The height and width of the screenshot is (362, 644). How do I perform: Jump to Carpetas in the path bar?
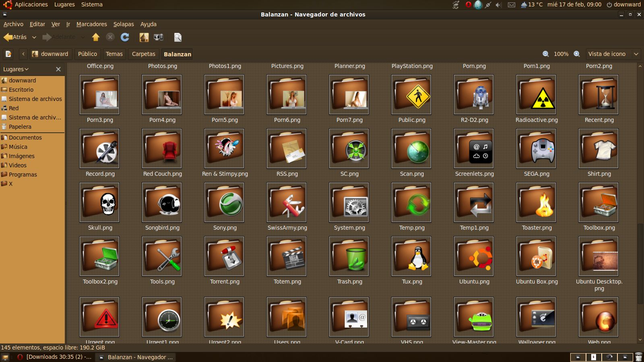(144, 54)
